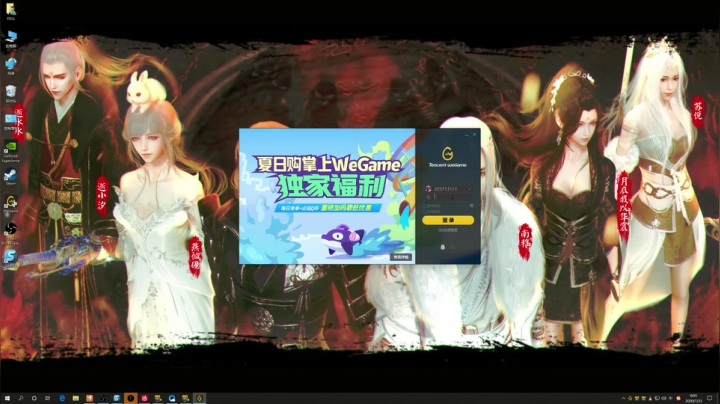Open the blue S app on the taskbar
Image resolution: width=720 pixels, height=404 pixels.
[x=117, y=398]
